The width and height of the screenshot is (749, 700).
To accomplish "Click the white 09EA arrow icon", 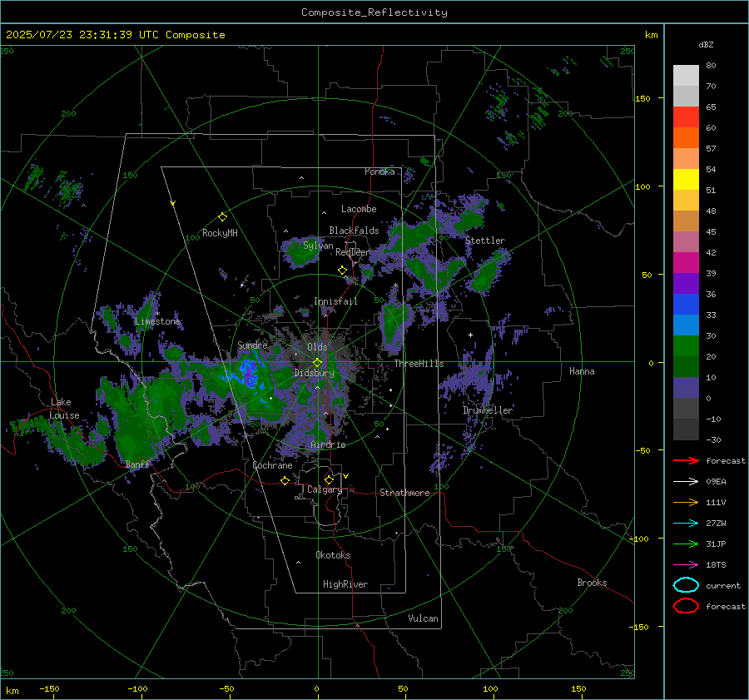I will (x=686, y=482).
